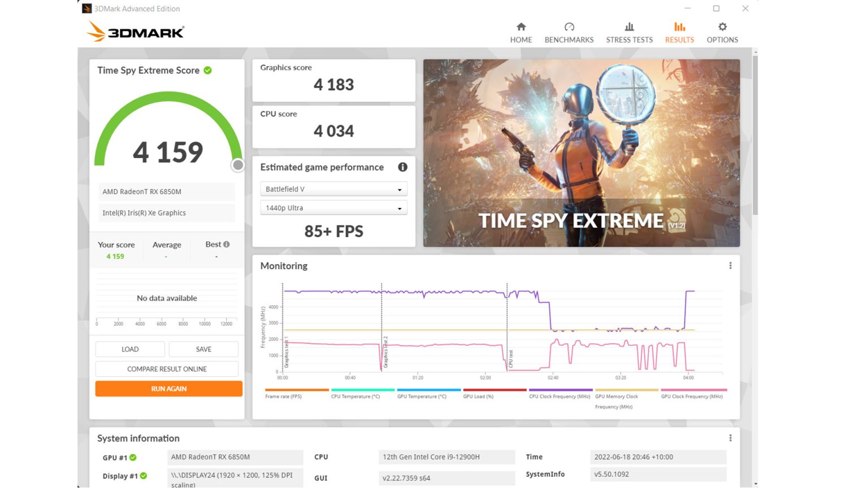Click the Time value 2022-06-18 20:46 +10:00
The image size is (868, 488).
point(658,457)
